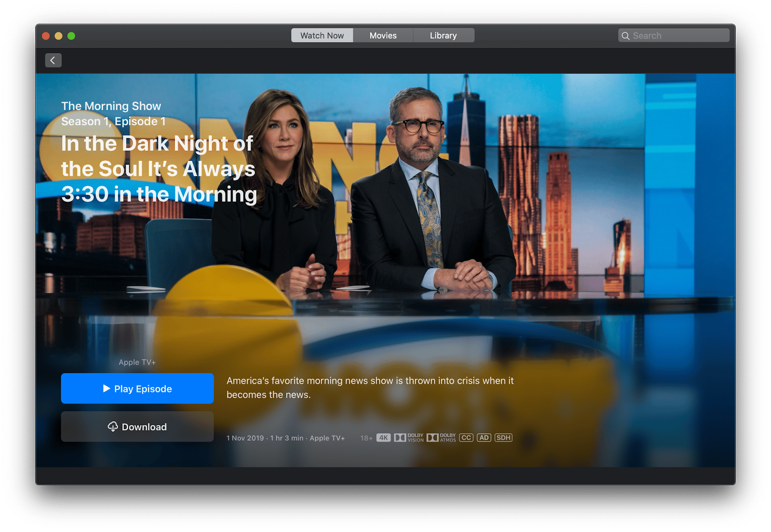Viewport: 771px width, 532px height.
Task: Click the episode title 'In the Dark Night'
Action: click(159, 169)
